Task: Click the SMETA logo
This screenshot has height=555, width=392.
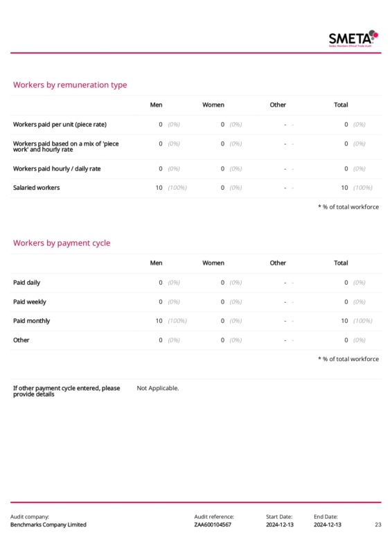Action: point(353,39)
